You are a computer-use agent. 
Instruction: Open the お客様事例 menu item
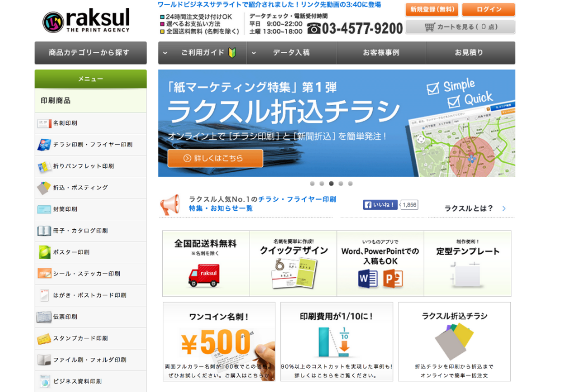click(x=381, y=53)
